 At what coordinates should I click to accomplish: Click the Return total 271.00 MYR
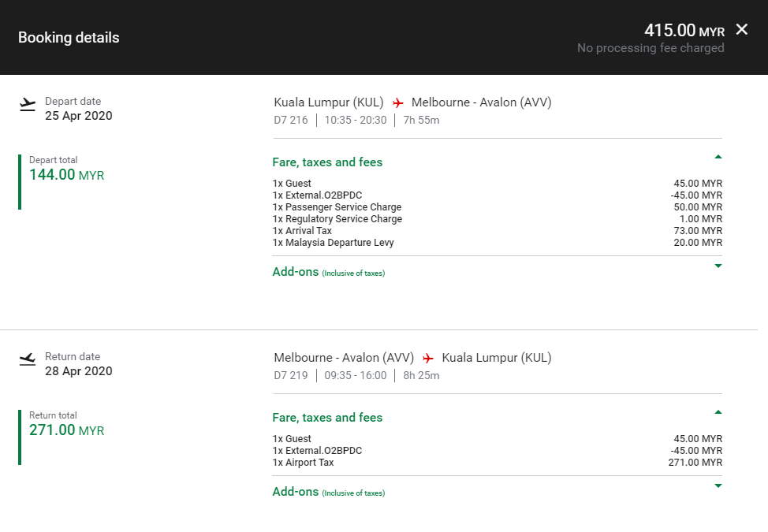coord(66,430)
